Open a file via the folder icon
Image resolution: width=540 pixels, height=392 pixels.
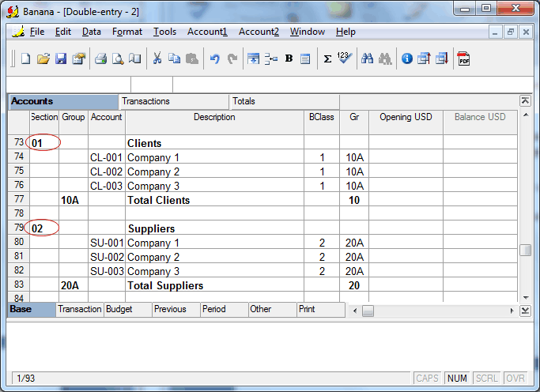(x=43, y=58)
